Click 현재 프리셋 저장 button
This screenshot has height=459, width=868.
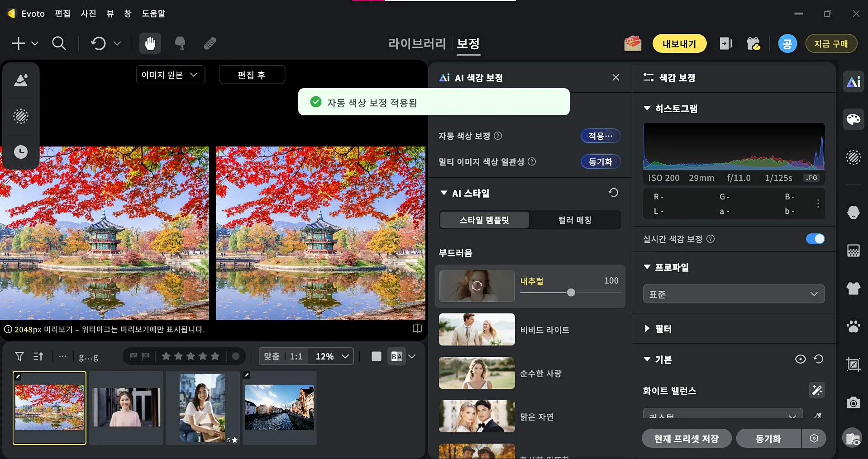[x=686, y=438]
